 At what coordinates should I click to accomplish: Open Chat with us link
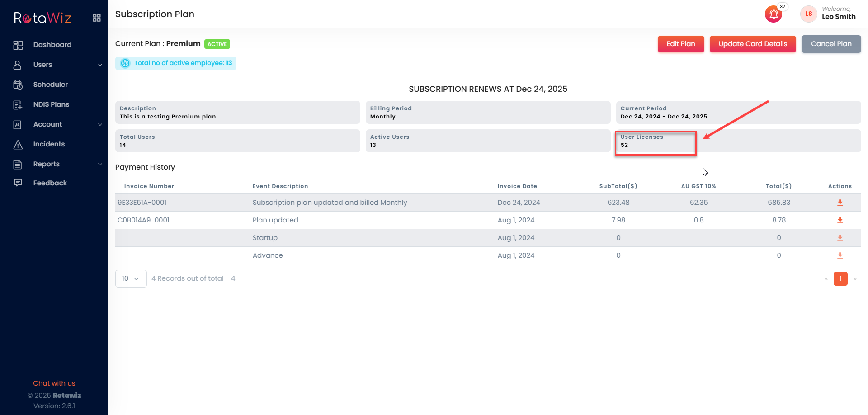tap(54, 383)
